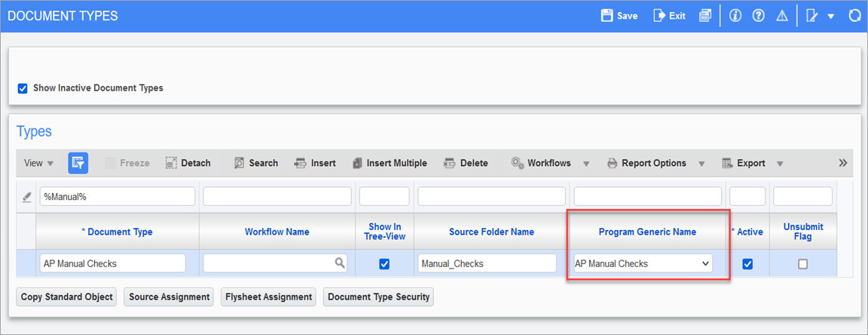The height and width of the screenshot is (335, 868).
Task: Click the edit page icon in header
Action: click(x=812, y=16)
